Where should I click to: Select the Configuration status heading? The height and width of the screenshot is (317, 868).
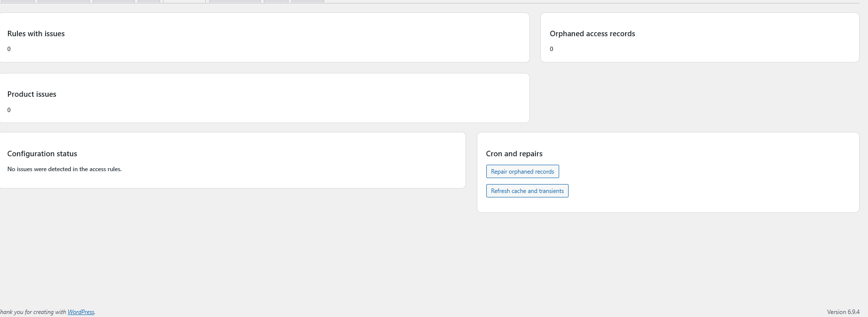coord(42,154)
